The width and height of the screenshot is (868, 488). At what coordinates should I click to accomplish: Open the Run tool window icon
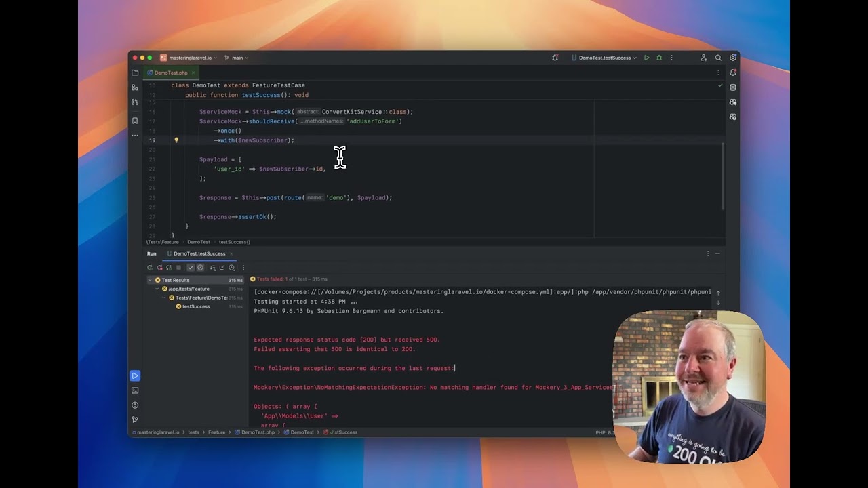pyautogui.click(x=135, y=375)
